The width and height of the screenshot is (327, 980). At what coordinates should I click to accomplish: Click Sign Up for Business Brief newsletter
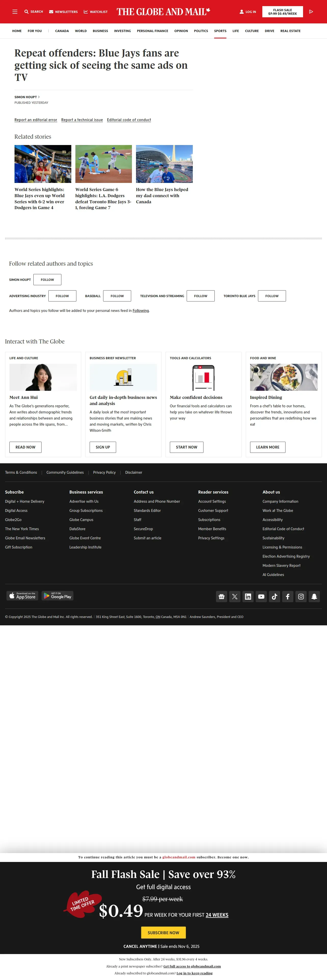[x=103, y=448]
